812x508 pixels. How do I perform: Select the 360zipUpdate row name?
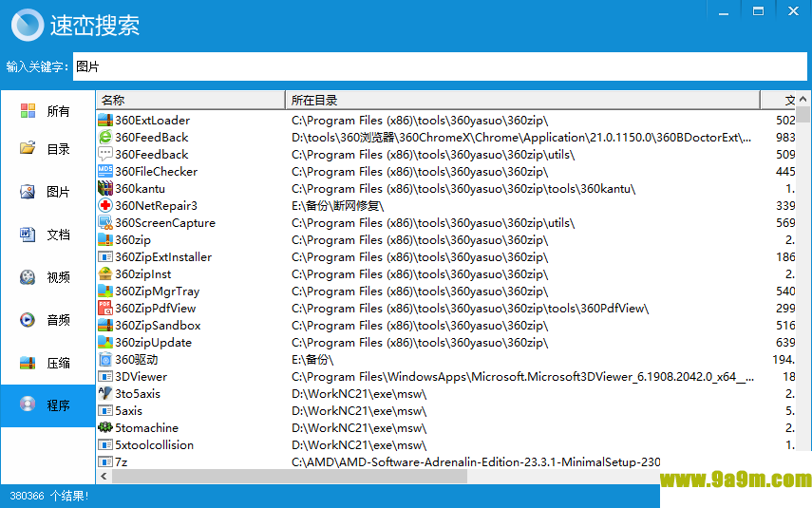click(x=153, y=342)
